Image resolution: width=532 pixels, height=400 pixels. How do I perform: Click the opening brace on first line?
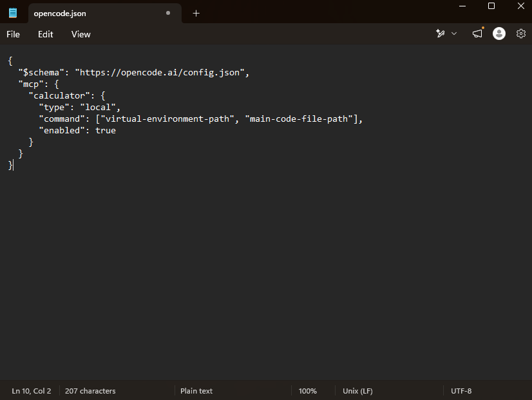click(x=10, y=61)
